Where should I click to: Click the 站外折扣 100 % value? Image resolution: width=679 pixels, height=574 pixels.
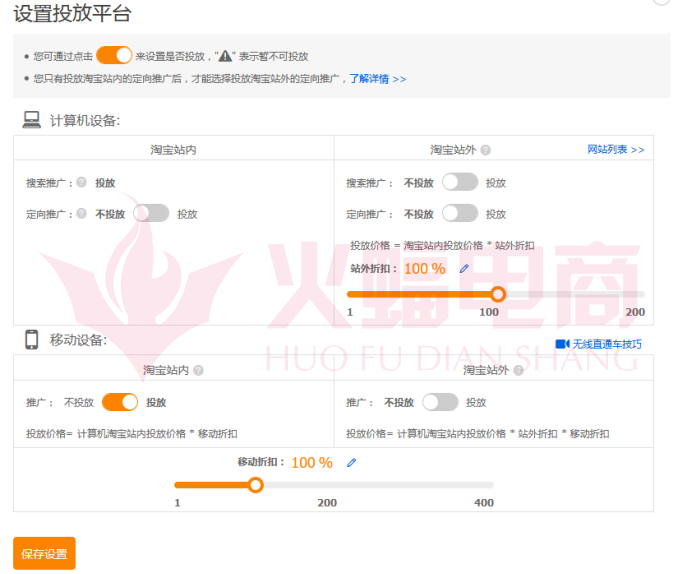[425, 269]
